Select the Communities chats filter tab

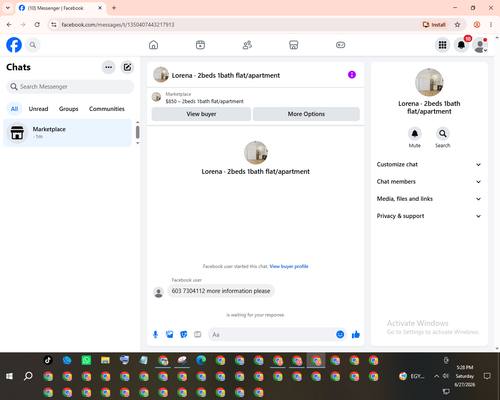[107, 109]
